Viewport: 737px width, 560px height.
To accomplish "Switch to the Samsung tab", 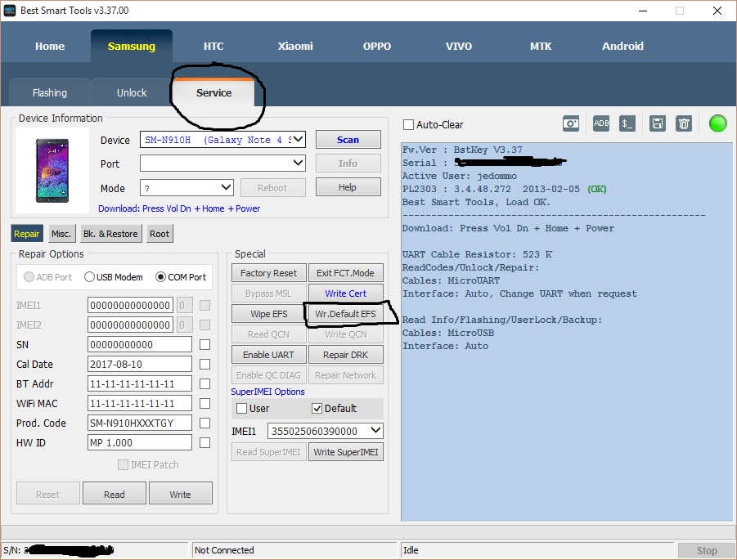I will 131,46.
